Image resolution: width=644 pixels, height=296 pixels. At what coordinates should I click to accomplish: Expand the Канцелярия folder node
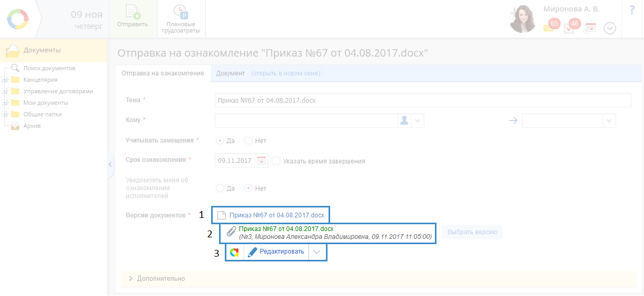[x=5, y=80]
